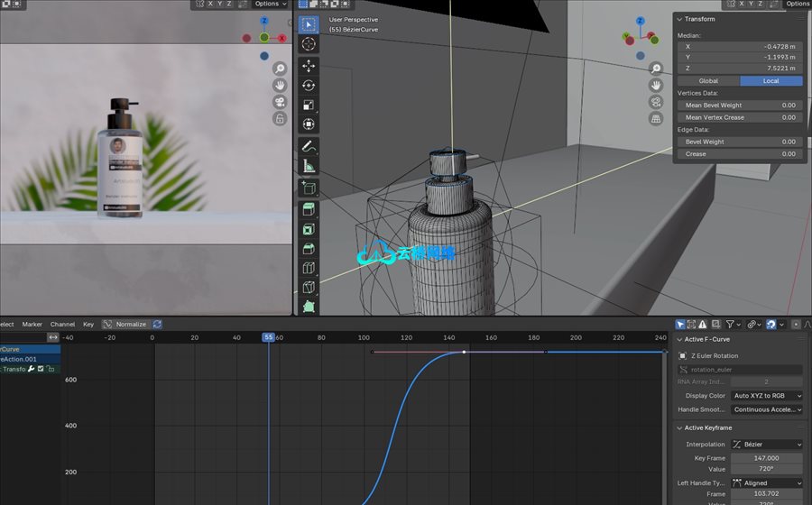Adjust the Mean Vertex Crease slider

point(740,117)
